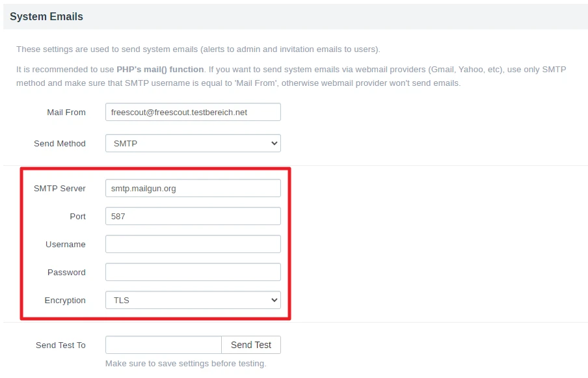Image resolution: width=588 pixels, height=378 pixels.
Task: Click the System Emails heading
Action: pyautogui.click(x=45, y=16)
